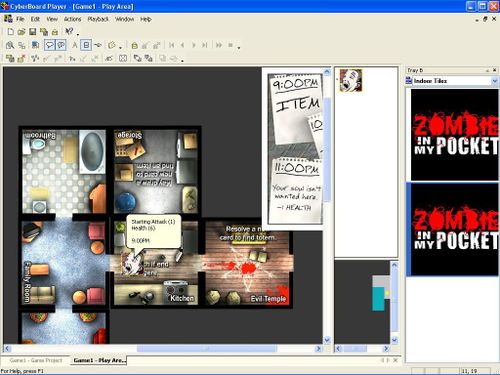
Task: Click the event card vertical scrollbar thumb
Action: point(327,149)
